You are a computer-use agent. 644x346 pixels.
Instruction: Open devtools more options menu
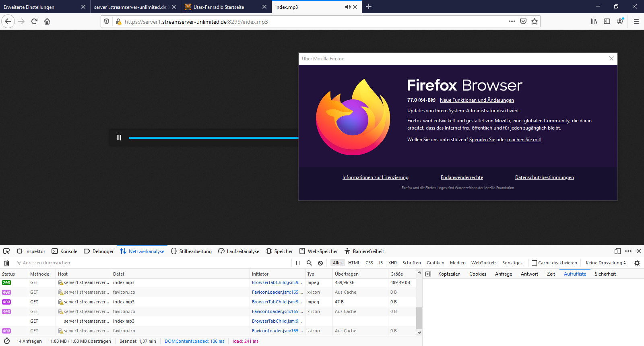click(x=628, y=251)
